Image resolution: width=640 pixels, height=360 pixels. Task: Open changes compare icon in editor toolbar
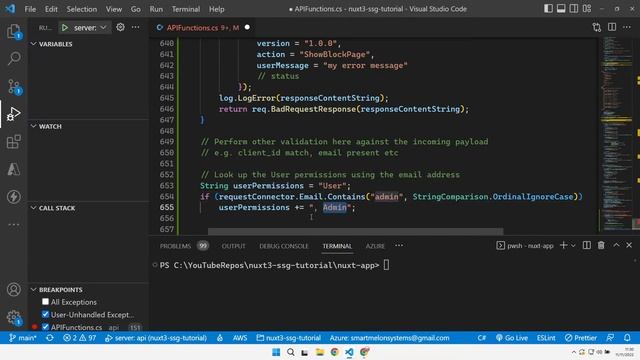[x=596, y=27]
